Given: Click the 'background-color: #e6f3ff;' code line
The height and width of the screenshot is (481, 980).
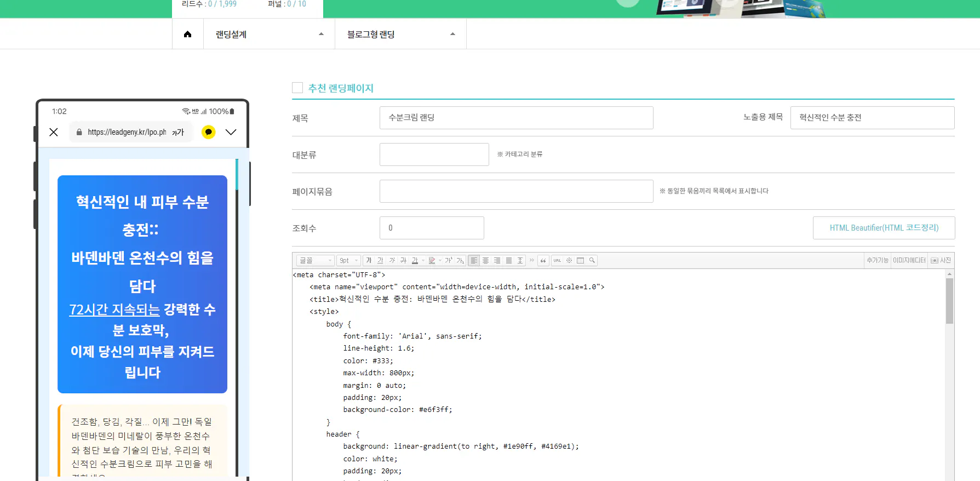Looking at the screenshot, I should tap(397, 410).
